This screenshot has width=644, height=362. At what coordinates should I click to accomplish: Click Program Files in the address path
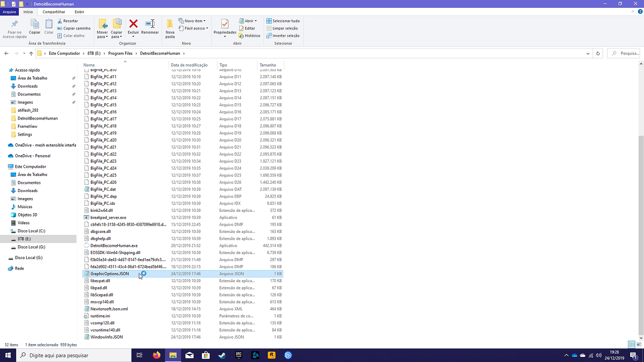[120, 53]
